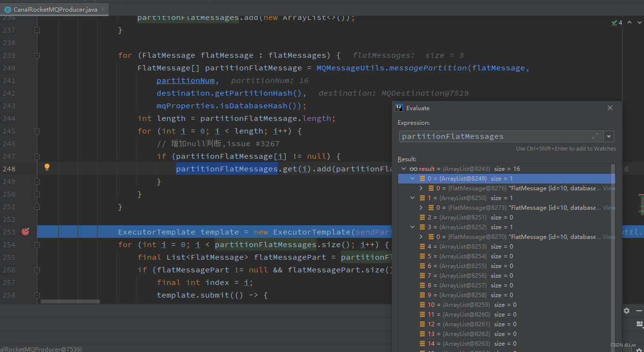
Task: Expand the FlatMessage@8273 node
Action: pos(421,207)
